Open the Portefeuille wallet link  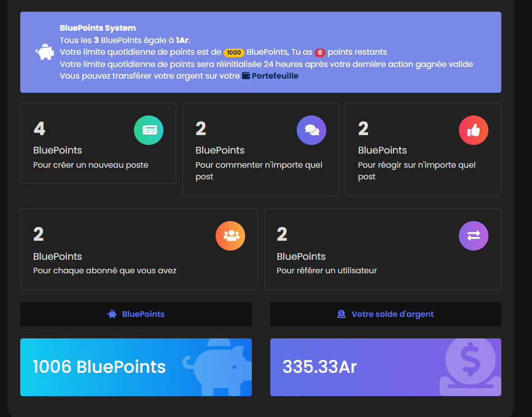pyautogui.click(x=275, y=76)
